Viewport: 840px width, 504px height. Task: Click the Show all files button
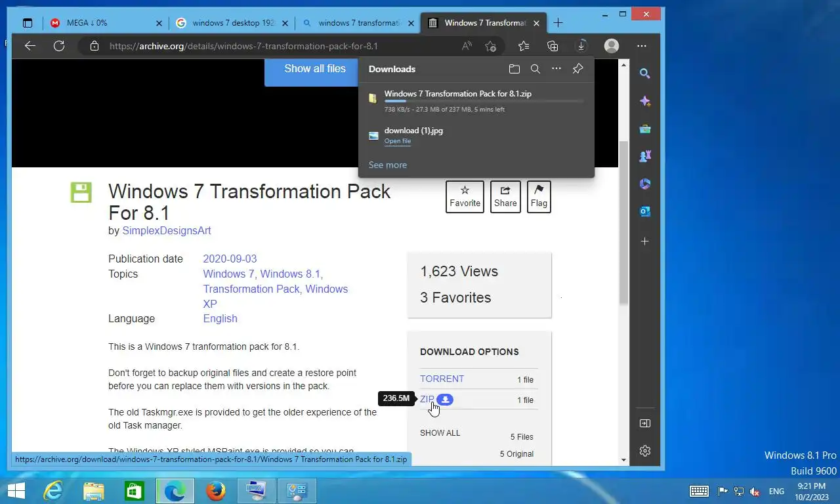click(315, 68)
